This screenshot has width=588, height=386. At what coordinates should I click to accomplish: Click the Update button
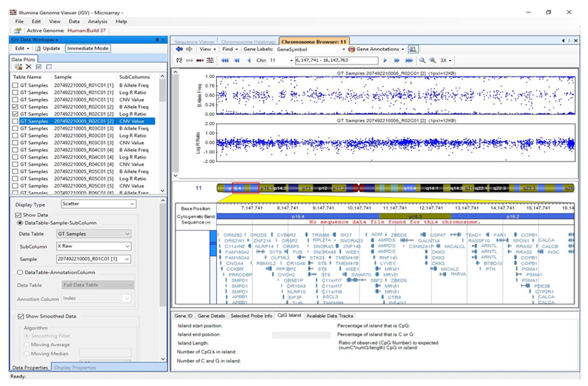(x=48, y=48)
